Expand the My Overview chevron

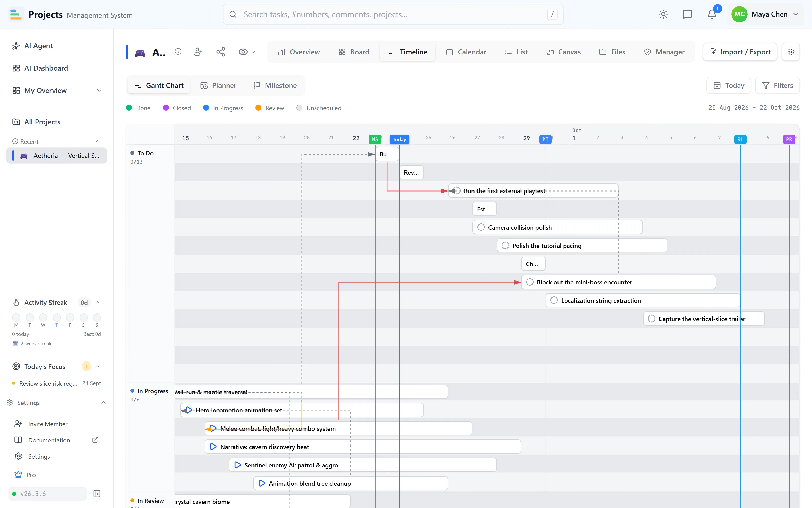click(99, 90)
